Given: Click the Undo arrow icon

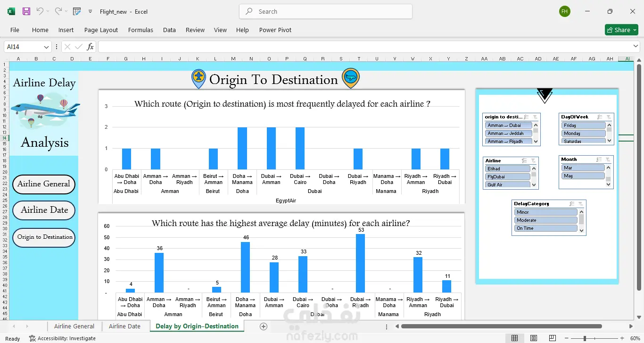Looking at the screenshot, I should pyautogui.click(x=40, y=11).
